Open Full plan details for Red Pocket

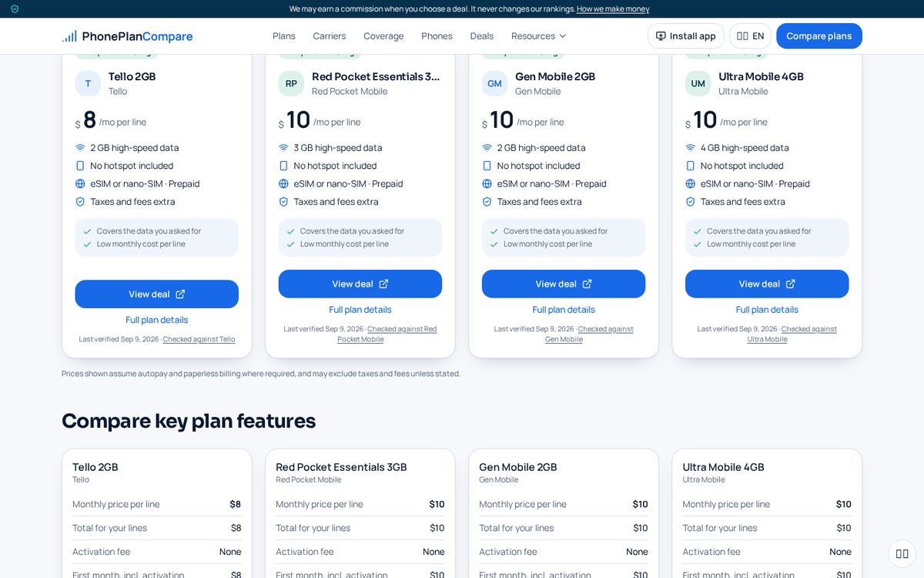[360, 310]
